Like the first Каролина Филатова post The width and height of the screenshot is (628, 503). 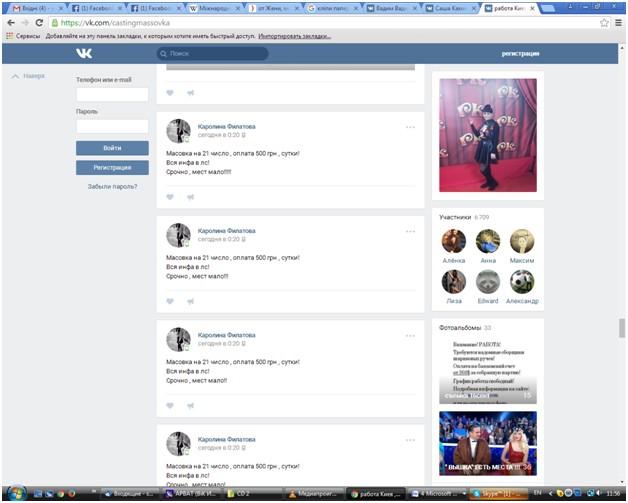click(x=170, y=197)
